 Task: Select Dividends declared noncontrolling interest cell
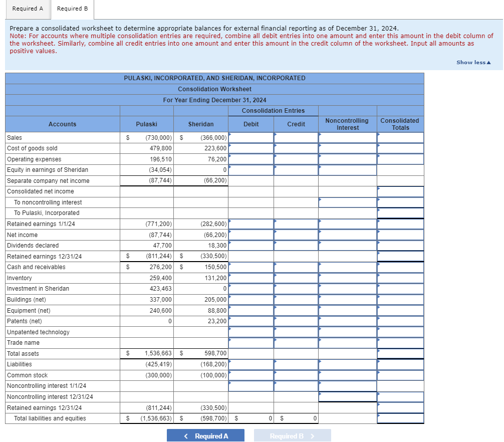(x=348, y=245)
